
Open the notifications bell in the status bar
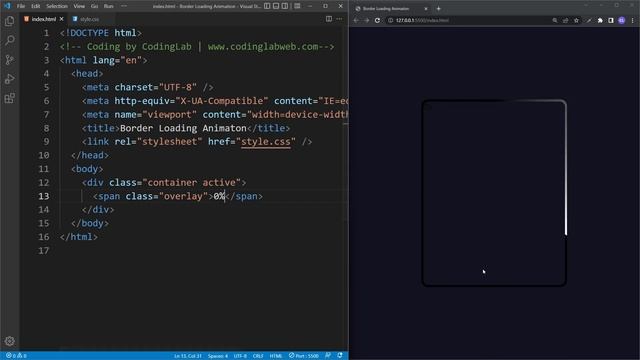(340, 356)
